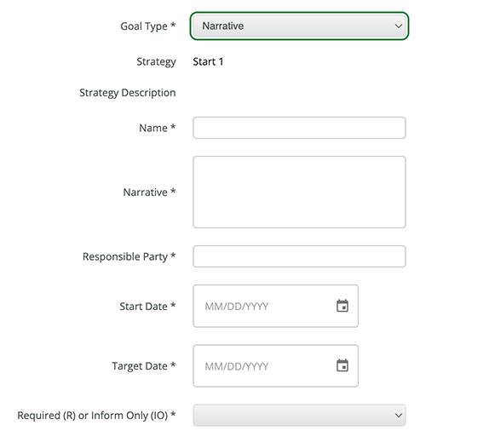The height and width of the screenshot is (448, 489).
Task: Open the Required (R) or Inform Only dropdown
Action: coord(299,416)
